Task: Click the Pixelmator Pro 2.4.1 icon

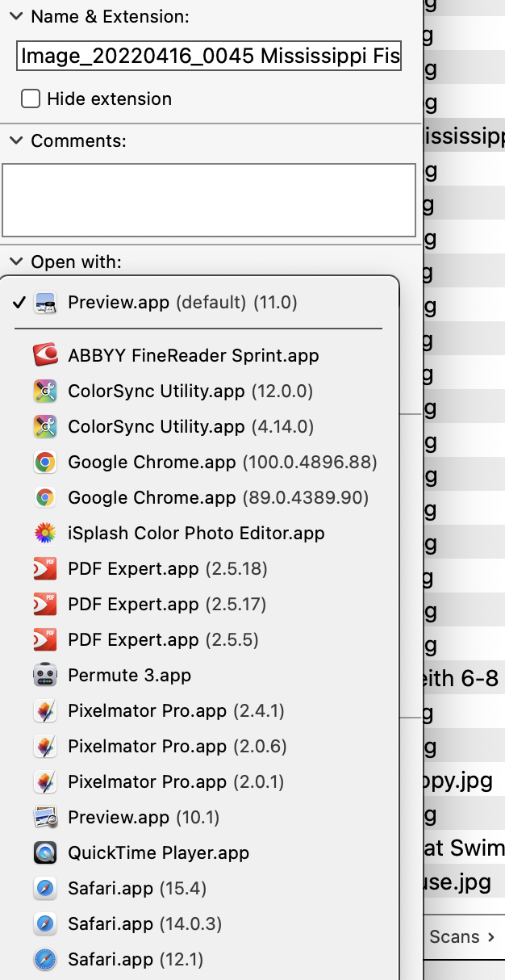Action: pyautogui.click(x=45, y=710)
